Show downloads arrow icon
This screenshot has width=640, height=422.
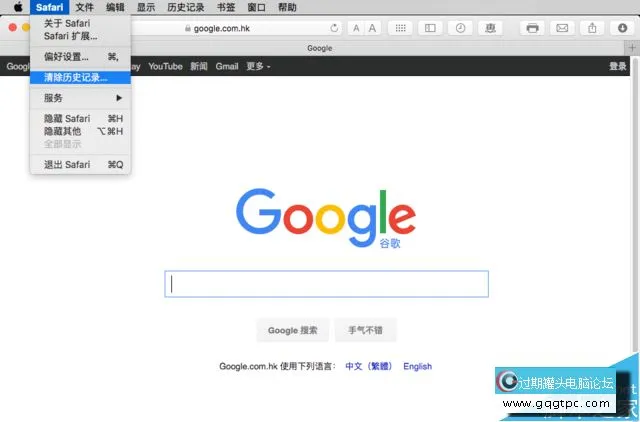point(622,28)
